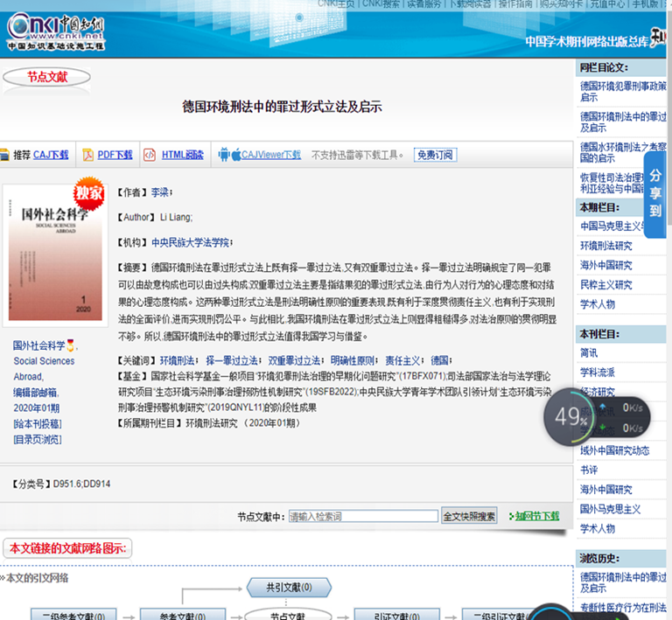Click the 免费订阅 button

[x=435, y=155]
